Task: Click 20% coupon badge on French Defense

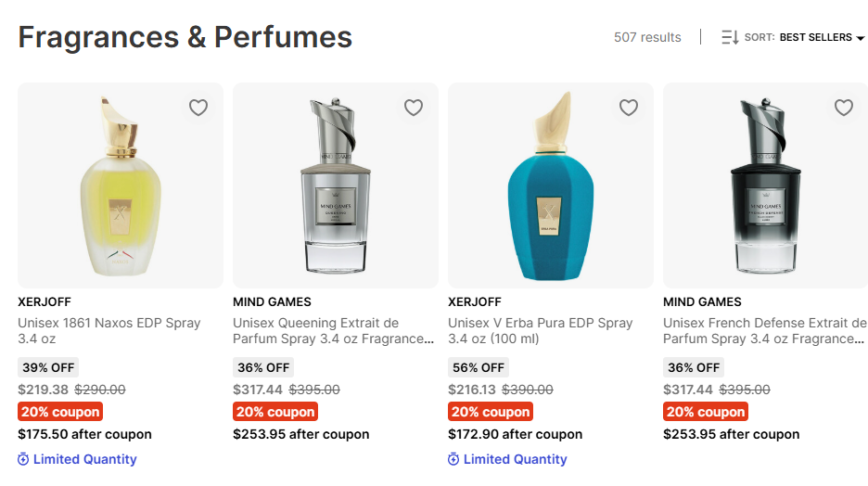Action: tap(706, 412)
